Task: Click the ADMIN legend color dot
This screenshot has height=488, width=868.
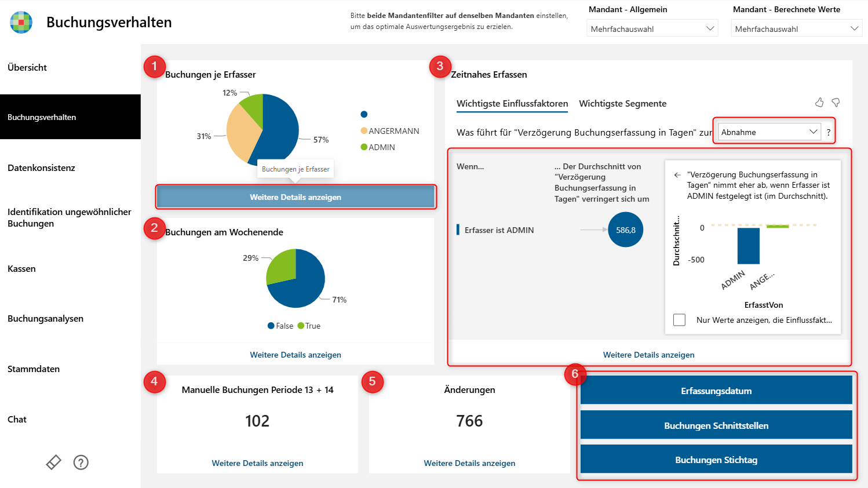Action: pyautogui.click(x=364, y=147)
